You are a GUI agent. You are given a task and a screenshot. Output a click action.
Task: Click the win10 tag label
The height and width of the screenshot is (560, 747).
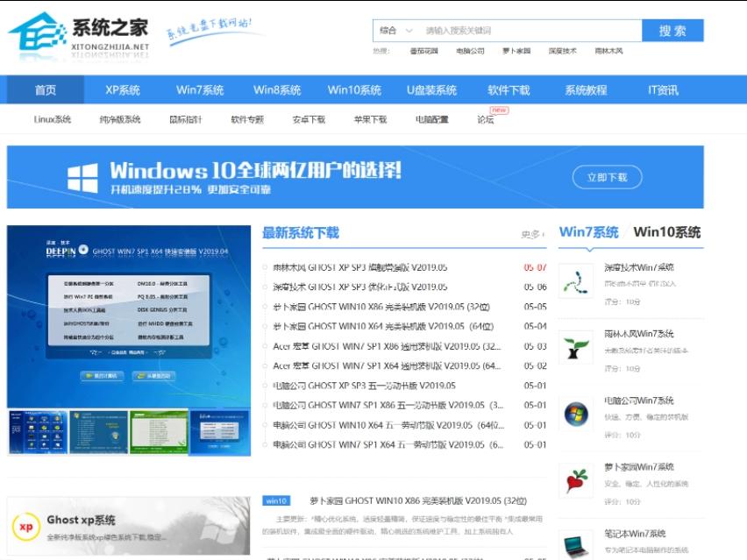coord(276,501)
